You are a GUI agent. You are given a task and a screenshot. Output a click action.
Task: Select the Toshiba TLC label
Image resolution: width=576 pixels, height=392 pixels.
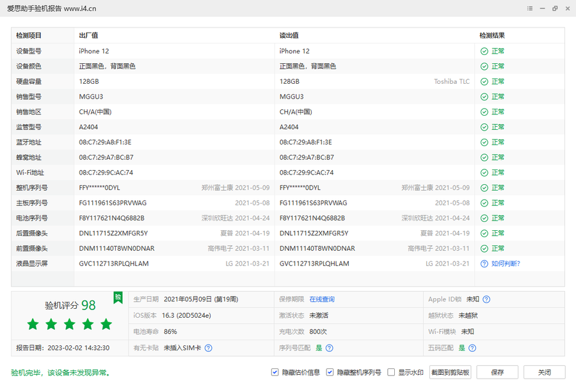coord(452,81)
